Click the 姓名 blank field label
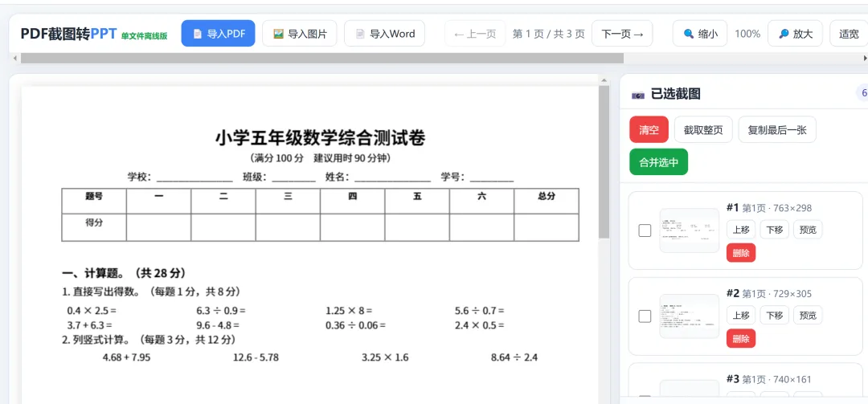Screen dimensions: 868x404 [x=337, y=177]
